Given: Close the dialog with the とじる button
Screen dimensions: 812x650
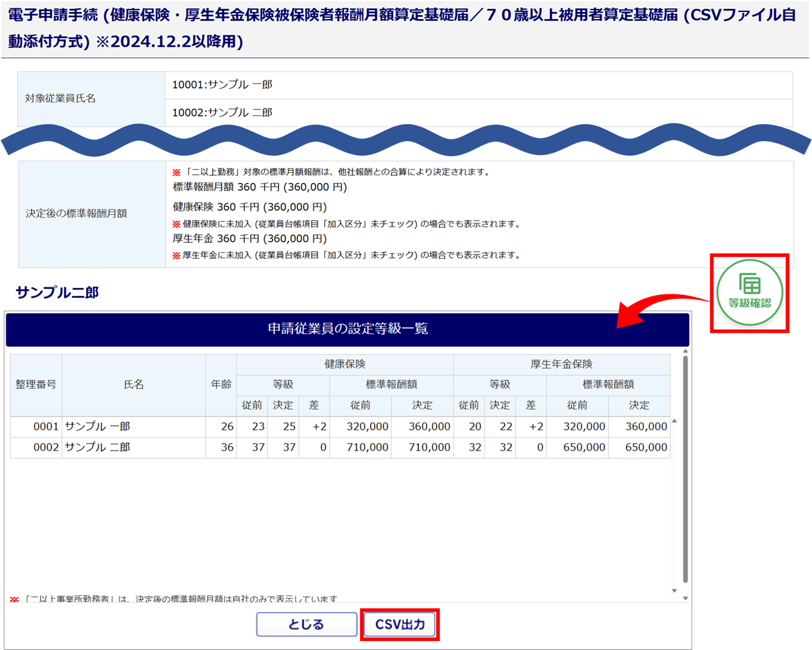Looking at the screenshot, I should tap(306, 624).
